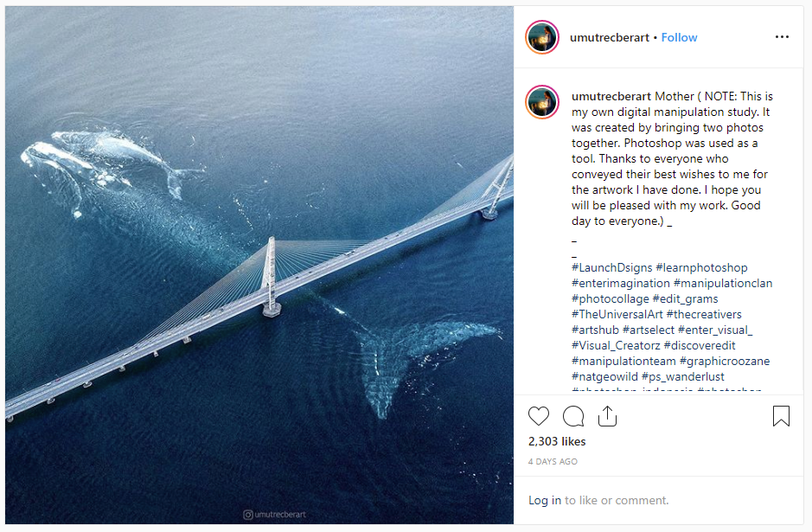Open the 4 DAYS AGO timestamp
812x532 pixels.
click(x=553, y=462)
